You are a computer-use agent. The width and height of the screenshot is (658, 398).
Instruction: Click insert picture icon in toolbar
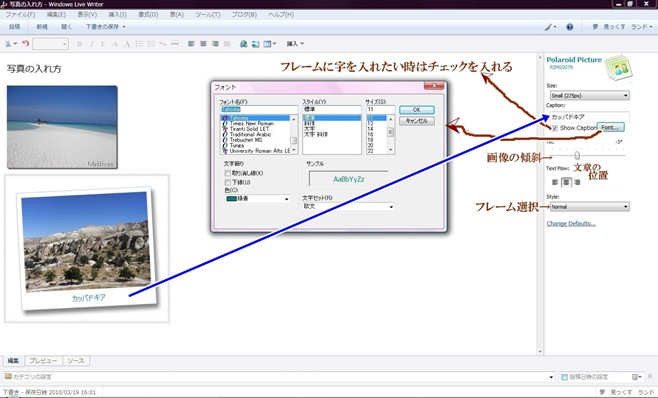pyautogui.click(x=255, y=44)
